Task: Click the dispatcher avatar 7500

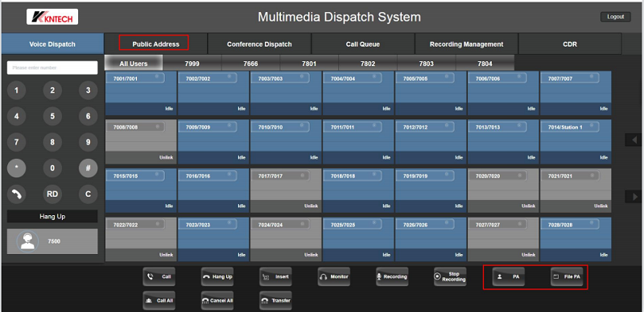Action: [27, 241]
